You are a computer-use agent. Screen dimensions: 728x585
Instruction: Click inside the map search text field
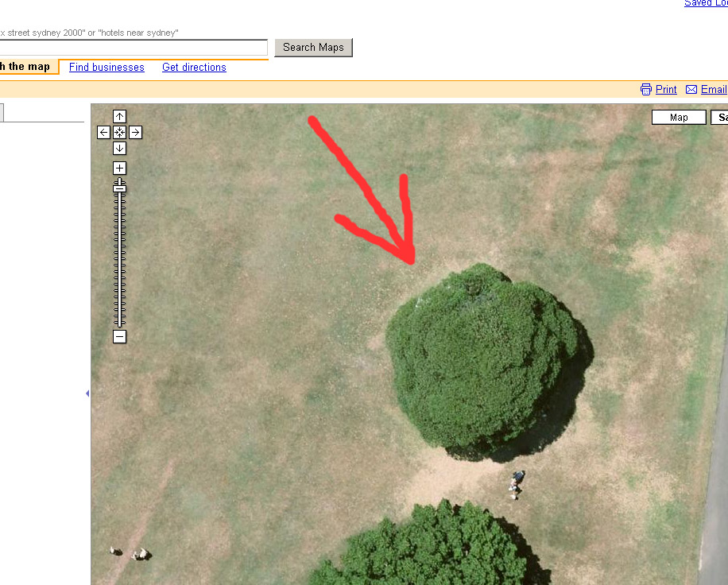tap(134, 48)
